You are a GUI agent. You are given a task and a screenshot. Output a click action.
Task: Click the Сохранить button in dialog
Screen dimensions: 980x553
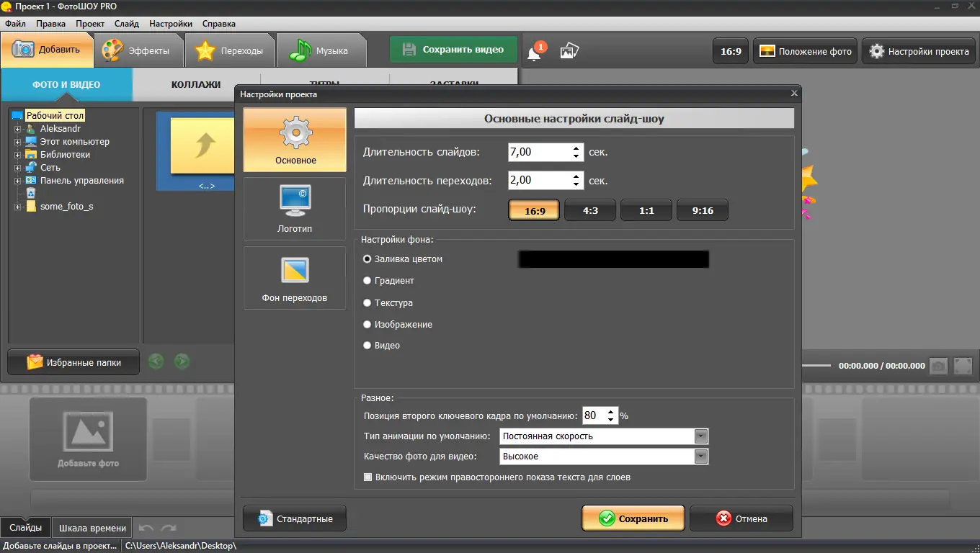tap(633, 518)
